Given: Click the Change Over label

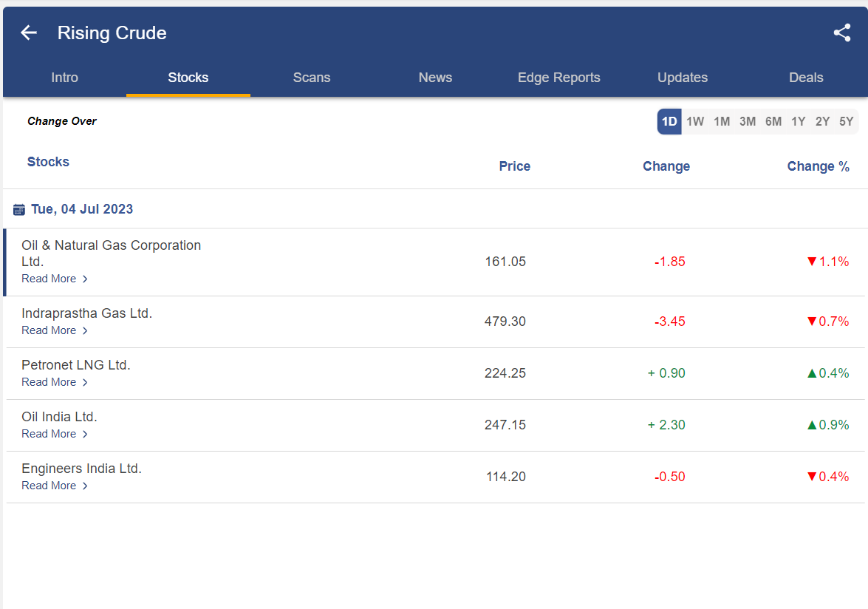Looking at the screenshot, I should click(x=62, y=121).
